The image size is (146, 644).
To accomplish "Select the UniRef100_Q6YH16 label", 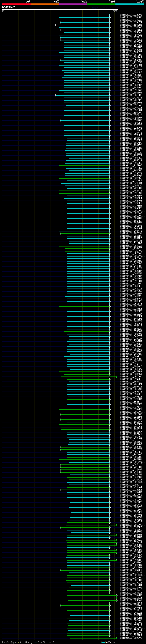I will 131,45.
